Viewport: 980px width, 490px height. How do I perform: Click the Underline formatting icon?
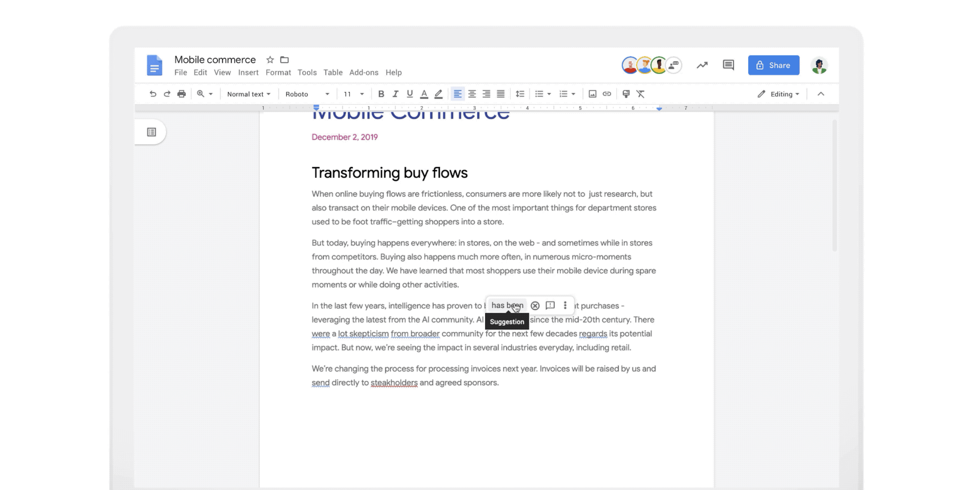click(x=409, y=94)
